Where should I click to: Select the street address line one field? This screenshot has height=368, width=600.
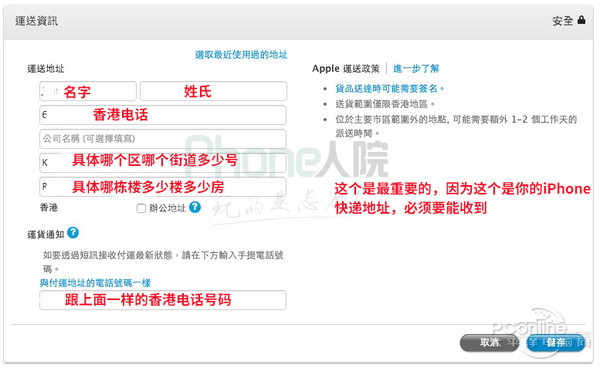pos(163,162)
